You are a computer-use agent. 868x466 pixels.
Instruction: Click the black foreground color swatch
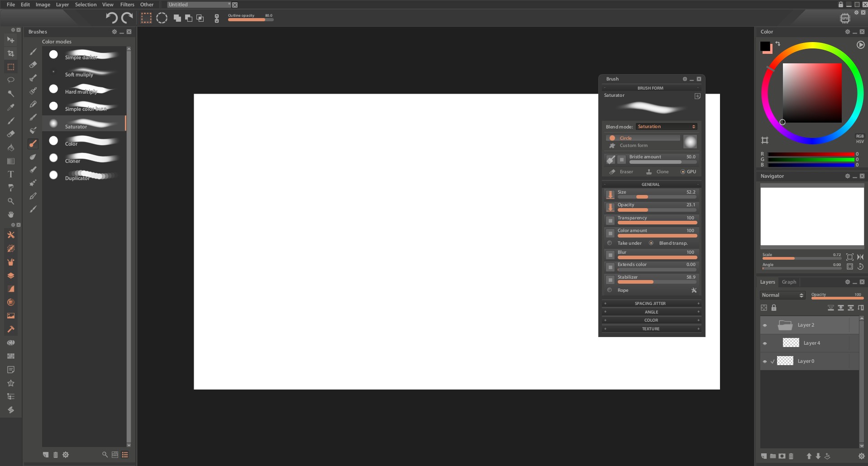tap(765, 46)
